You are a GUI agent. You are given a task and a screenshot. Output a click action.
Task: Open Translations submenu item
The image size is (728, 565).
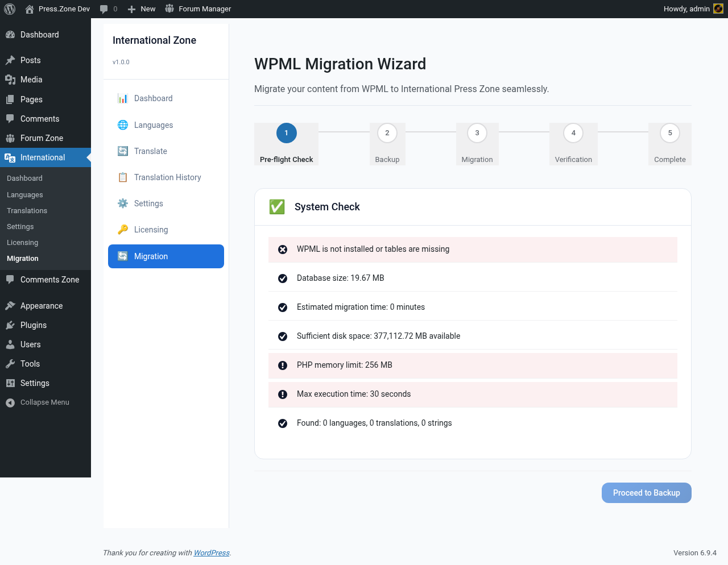[27, 211]
